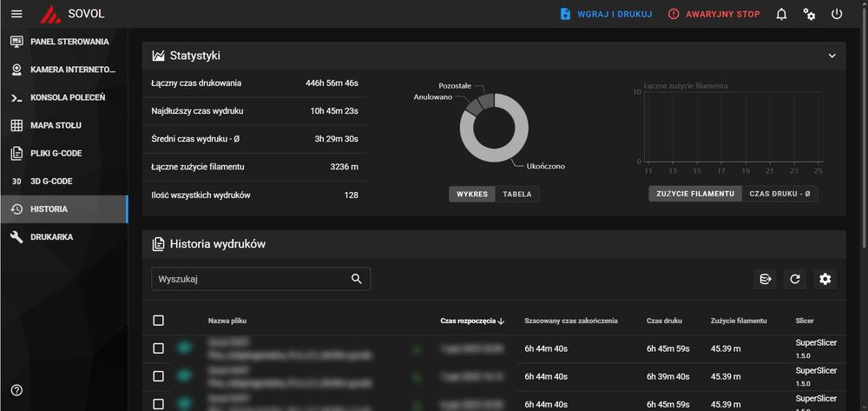Sort by Czas rozpoczęcia column
This screenshot has height=411, width=868.
(x=472, y=321)
